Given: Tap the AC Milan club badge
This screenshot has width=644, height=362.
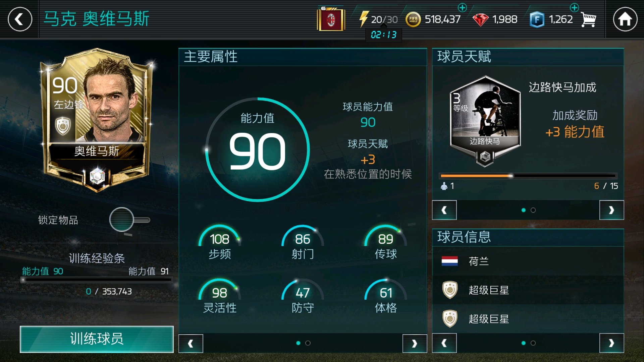Looking at the screenshot, I should pos(331,19).
